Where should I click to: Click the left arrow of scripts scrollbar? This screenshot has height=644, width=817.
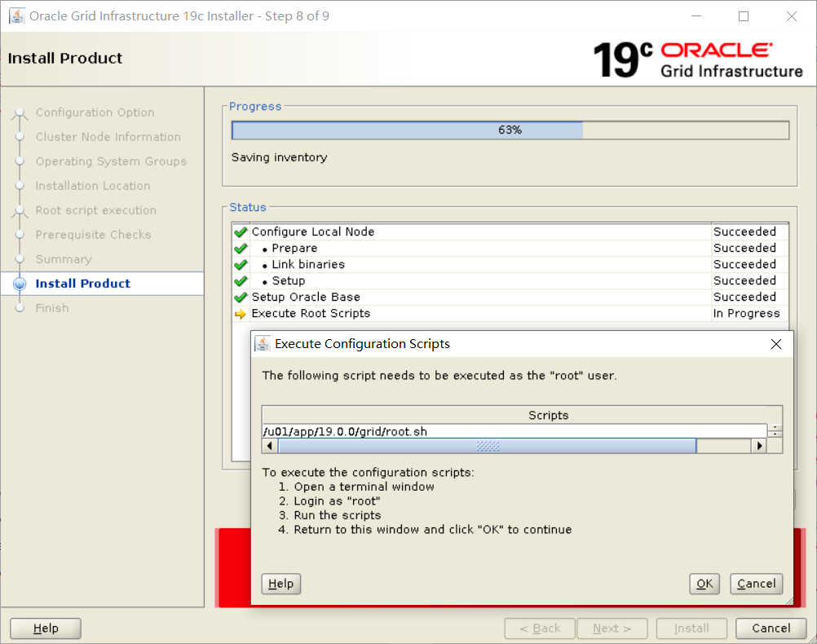coord(270,446)
